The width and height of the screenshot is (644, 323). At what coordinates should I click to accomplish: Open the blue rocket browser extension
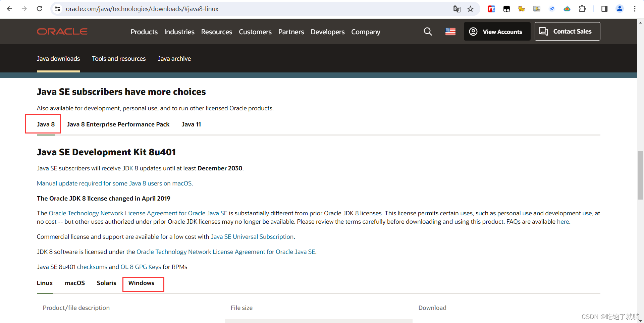click(552, 9)
